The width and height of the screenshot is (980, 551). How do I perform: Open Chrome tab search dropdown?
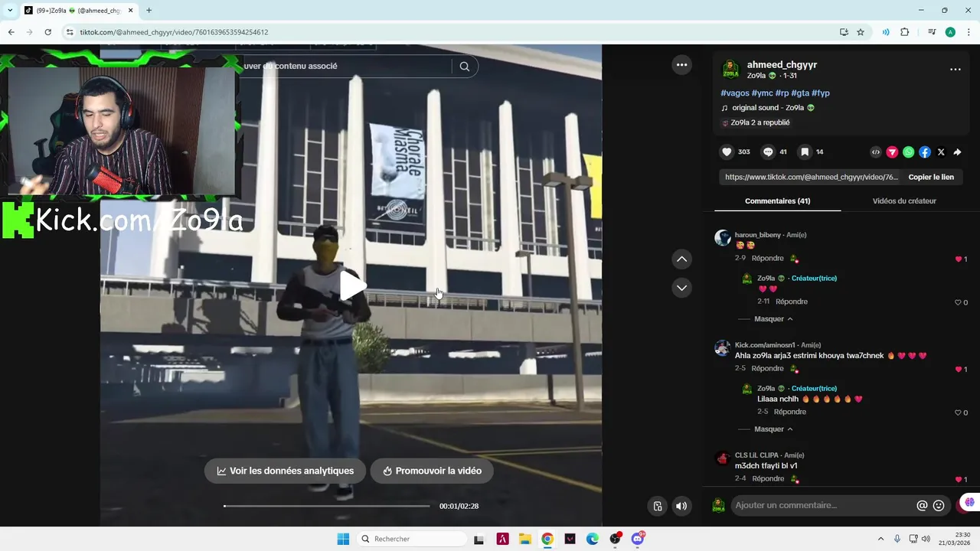click(x=10, y=11)
